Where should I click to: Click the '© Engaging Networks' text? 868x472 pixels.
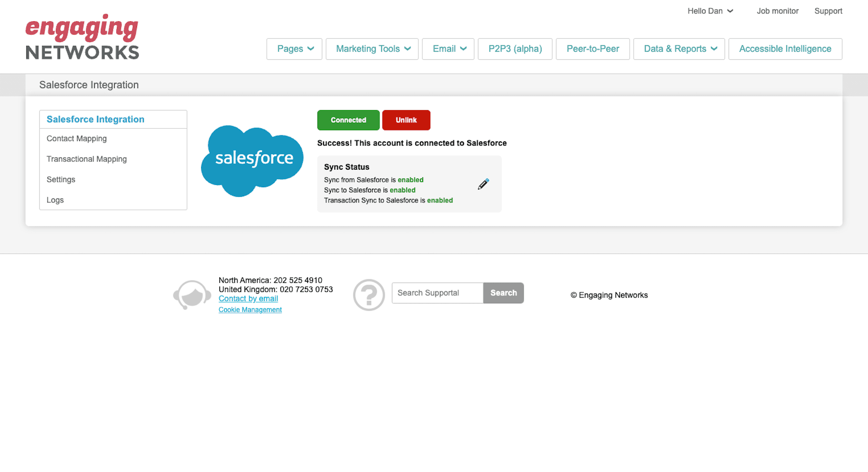609,295
